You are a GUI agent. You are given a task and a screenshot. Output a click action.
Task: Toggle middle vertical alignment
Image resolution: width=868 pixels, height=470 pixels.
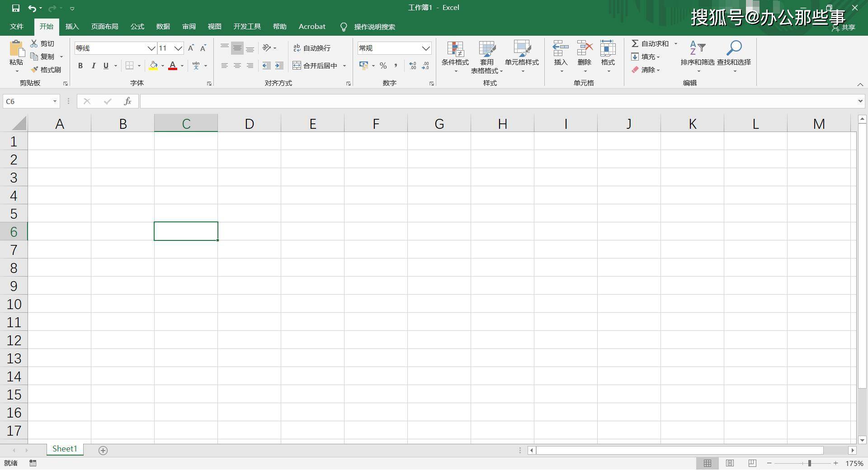pyautogui.click(x=237, y=48)
